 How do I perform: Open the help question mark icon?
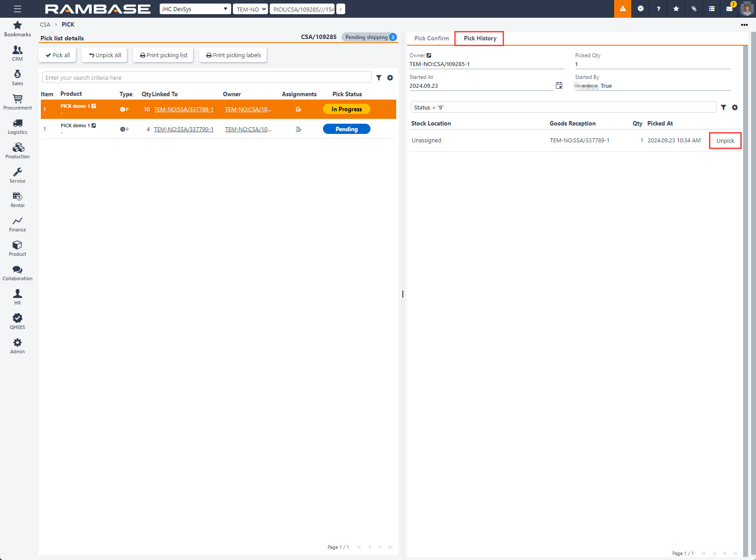658,9
